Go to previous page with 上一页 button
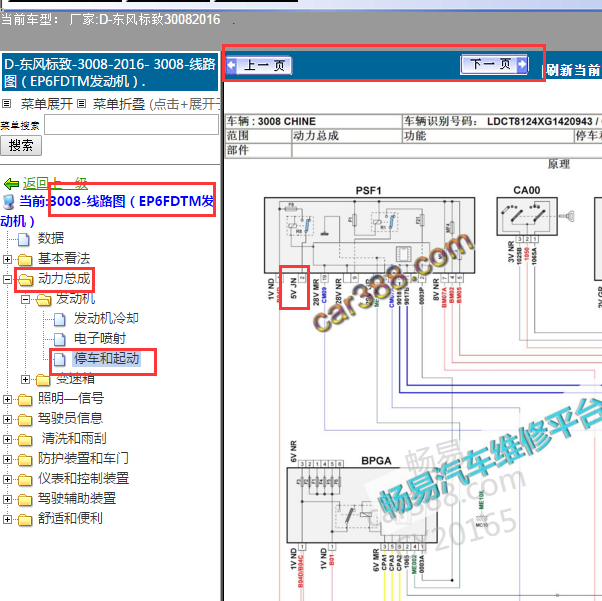This screenshot has height=601, width=602. [x=259, y=65]
